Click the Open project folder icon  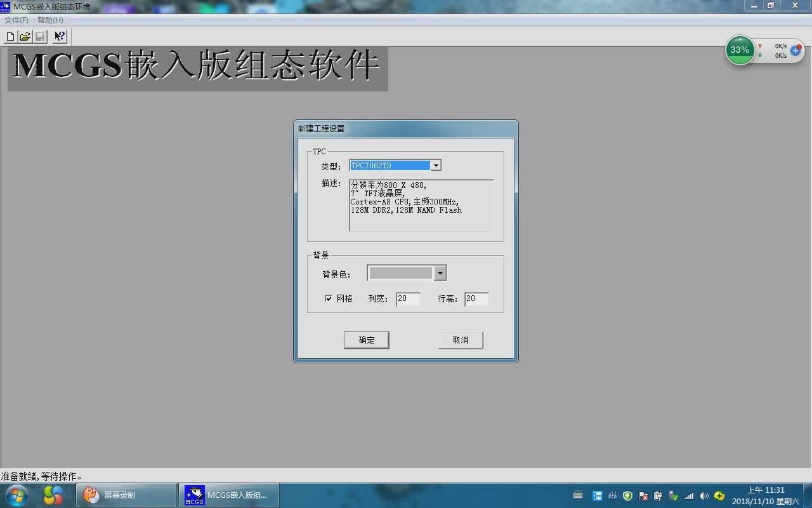click(x=25, y=37)
